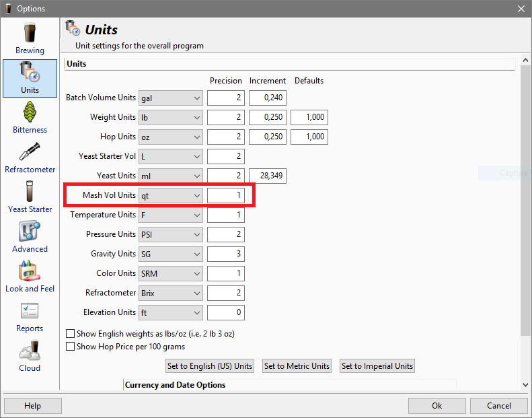Edit Yeast Units precision field
Screen dimensions: 532x418
[226, 176]
